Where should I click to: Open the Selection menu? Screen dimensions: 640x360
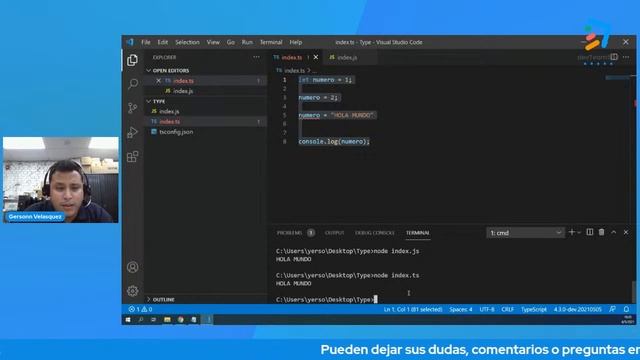(x=187, y=42)
